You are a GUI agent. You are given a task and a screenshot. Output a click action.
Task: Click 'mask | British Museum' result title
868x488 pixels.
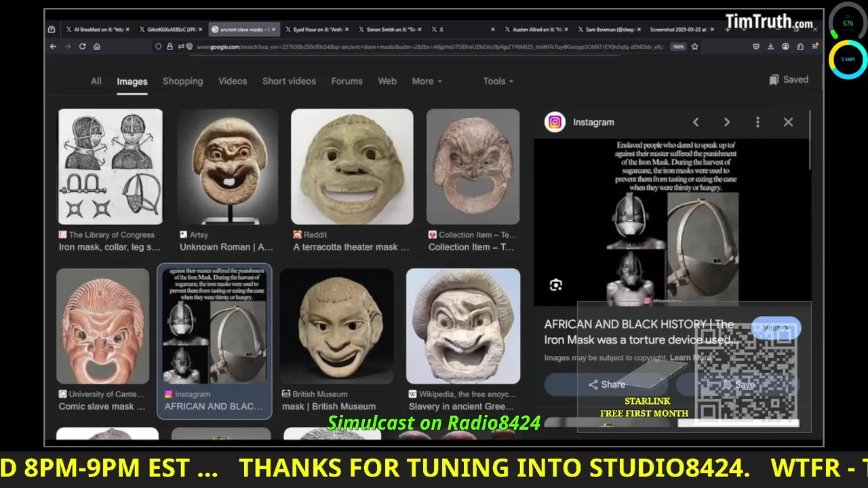[329, 407]
